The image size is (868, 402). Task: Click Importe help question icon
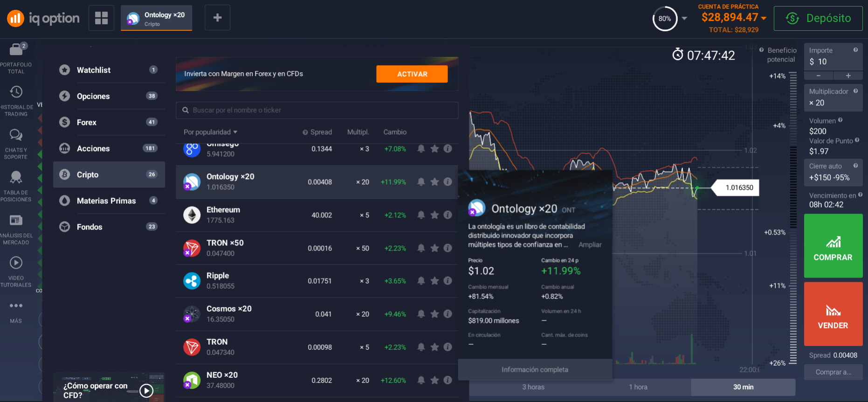point(855,50)
